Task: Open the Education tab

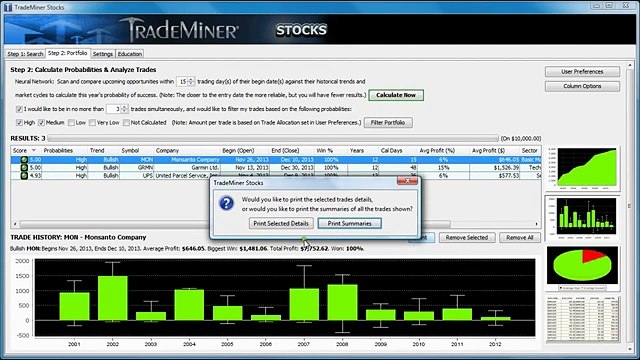Action: coord(130,54)
